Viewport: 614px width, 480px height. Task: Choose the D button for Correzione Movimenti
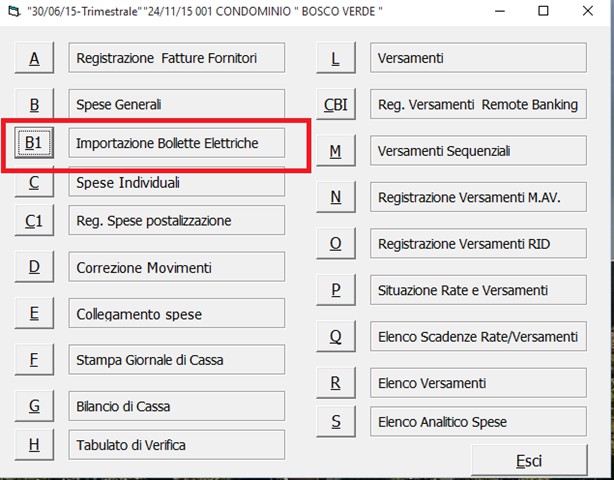tap(34, 267)
